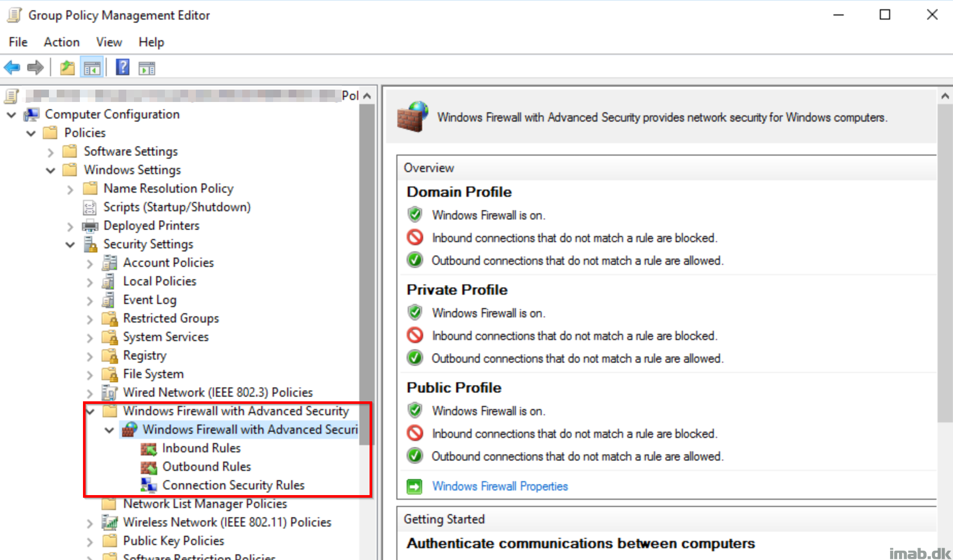Expand the Event Log chevron

(x=90, y=300)
